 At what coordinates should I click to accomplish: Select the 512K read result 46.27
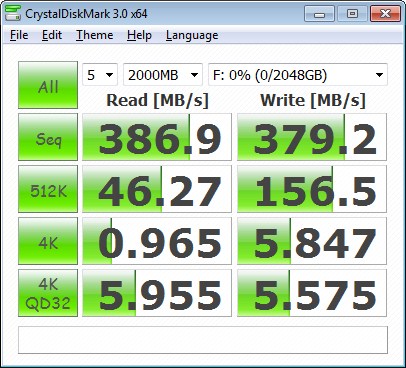[x=157, y=189]
